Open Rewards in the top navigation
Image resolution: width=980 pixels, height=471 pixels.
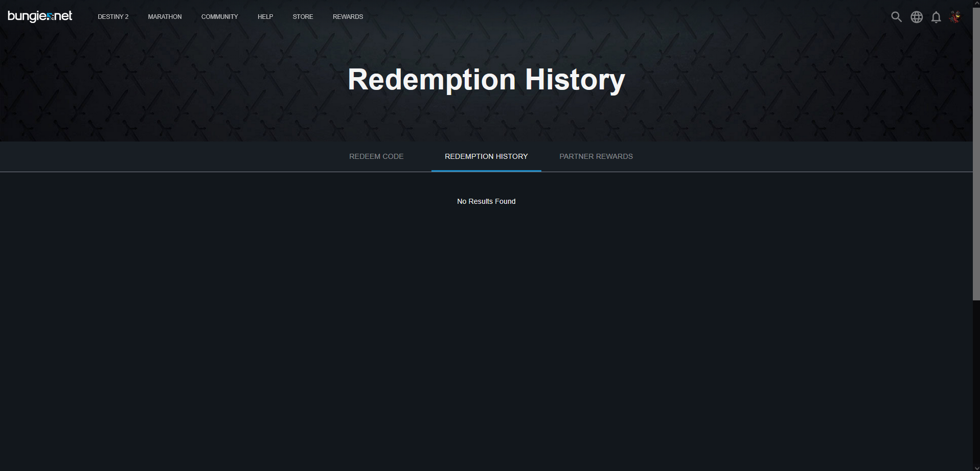pyautogui.click(x=348, y=17)
